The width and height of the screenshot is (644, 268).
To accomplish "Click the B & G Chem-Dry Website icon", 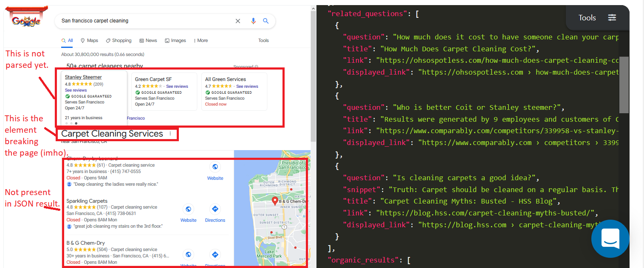I will coord(188,255).
